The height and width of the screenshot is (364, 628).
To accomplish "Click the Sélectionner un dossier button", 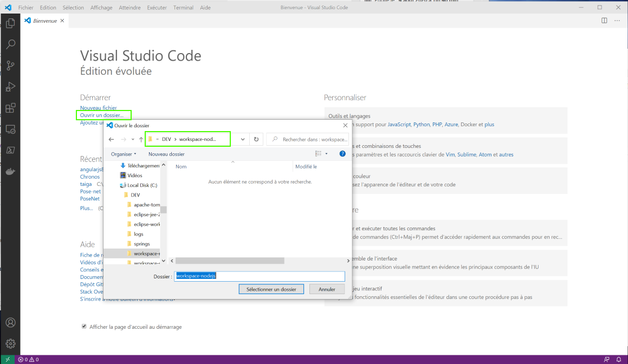I will (271, 289).
